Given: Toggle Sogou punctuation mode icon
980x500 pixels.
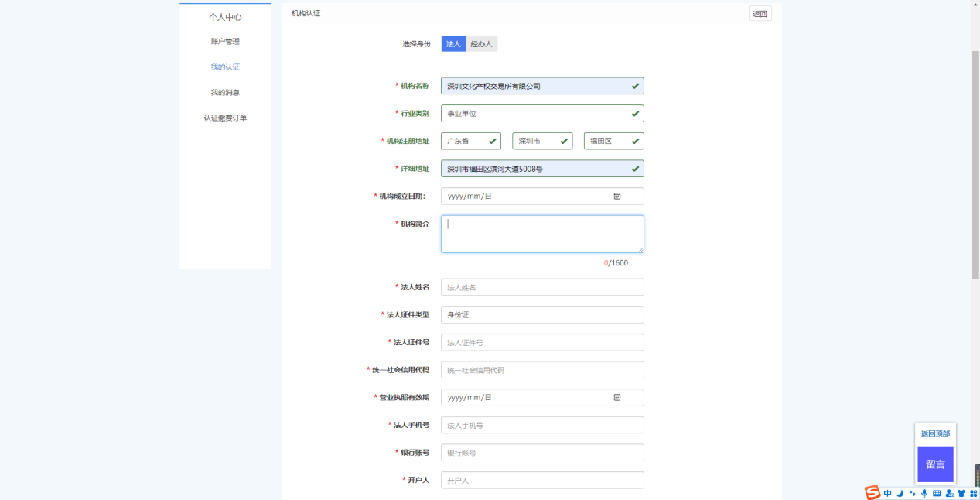Looking at the screenshot, I should click(912, 493).
